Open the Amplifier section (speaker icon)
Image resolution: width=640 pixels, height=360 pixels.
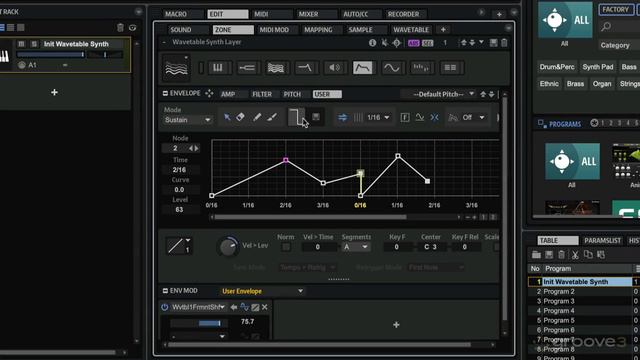[x=334, y=68]
